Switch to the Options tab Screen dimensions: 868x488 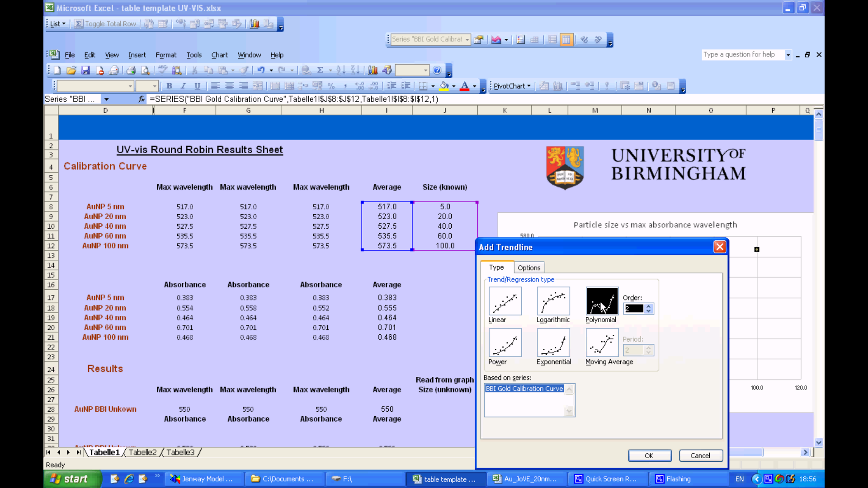point(528,267)
